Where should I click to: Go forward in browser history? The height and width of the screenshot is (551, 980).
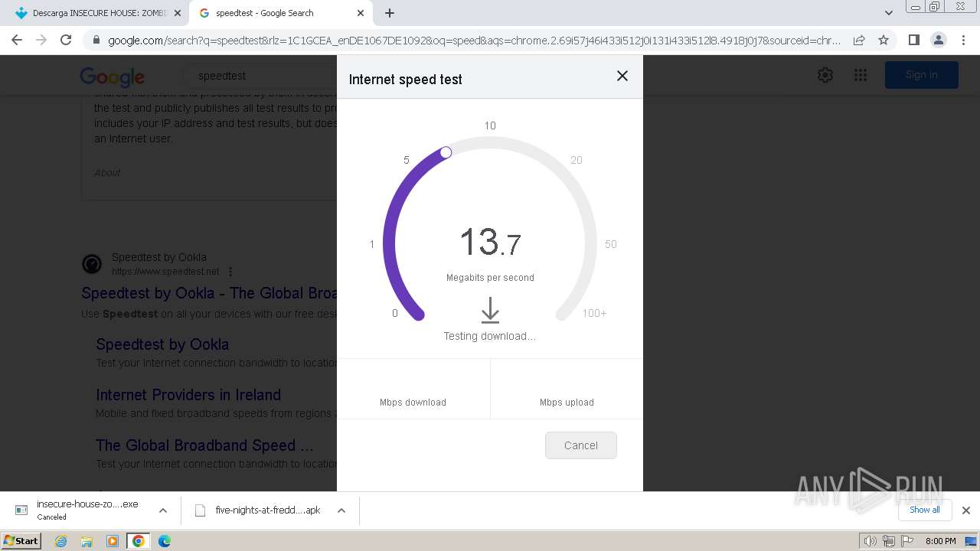[x=41, y=40]
